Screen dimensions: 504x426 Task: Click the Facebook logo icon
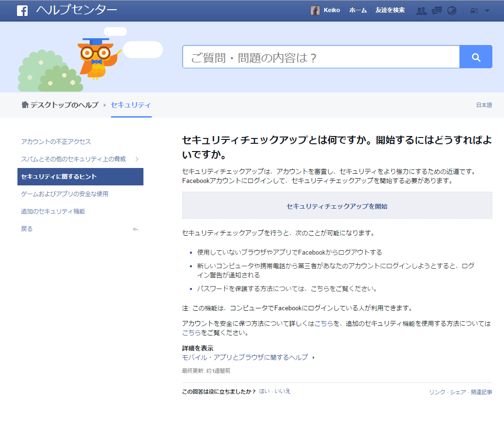tap(22, 11)
